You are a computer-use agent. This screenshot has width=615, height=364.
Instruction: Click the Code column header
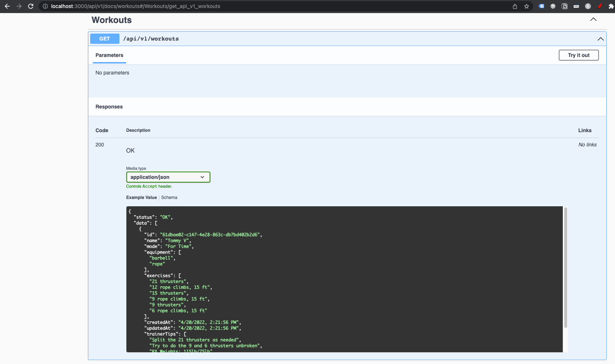click(102, 130)
